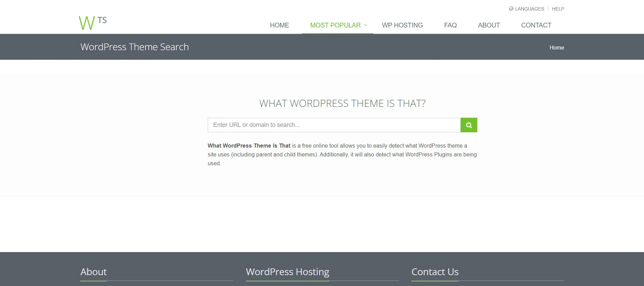Click the footer 'WordPress Hosting' heading
Image resolution: width=644 pixels, height=286 pixels.
(x=288, y=272)
